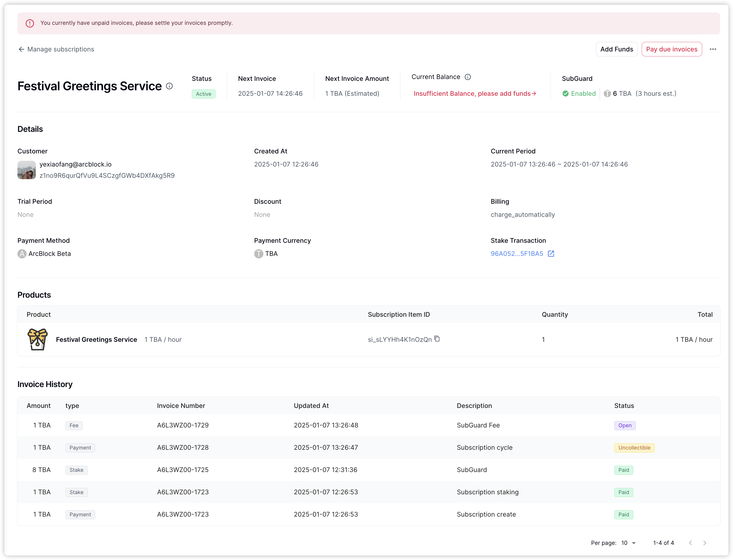Image resolution: width=733 pixels, height=560 pixels.
Task: Click the three-dot more options icon
Action: [x=713, y=49]
